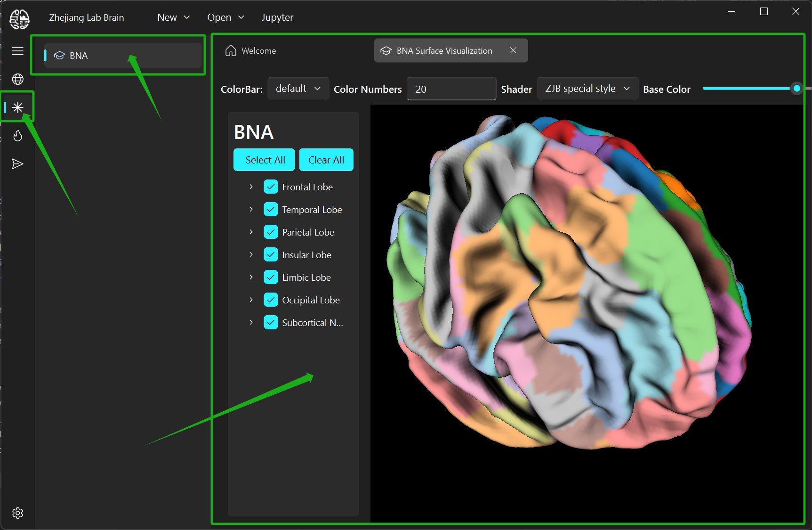Image resolution: width=812 pixels, height=530 pixels.
Task: Click graduation cap icon on BNA Surface tab
Action: pyautogui.click(x=386, y=50)
